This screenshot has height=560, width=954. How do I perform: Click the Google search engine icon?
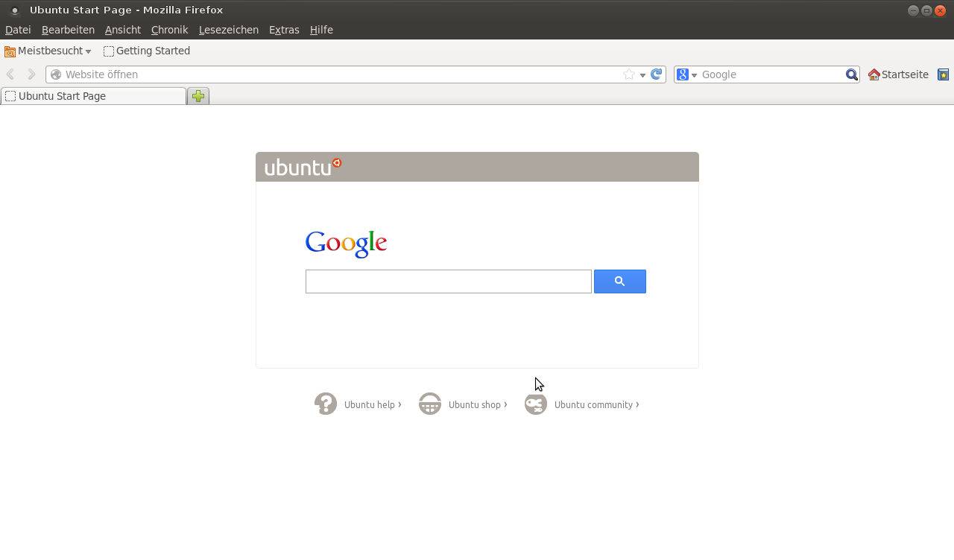point(682,74)
